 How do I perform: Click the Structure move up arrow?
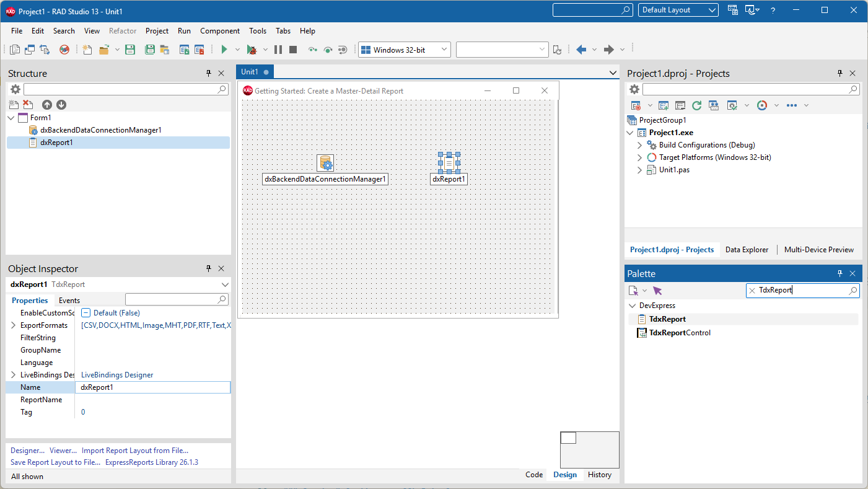47,105
